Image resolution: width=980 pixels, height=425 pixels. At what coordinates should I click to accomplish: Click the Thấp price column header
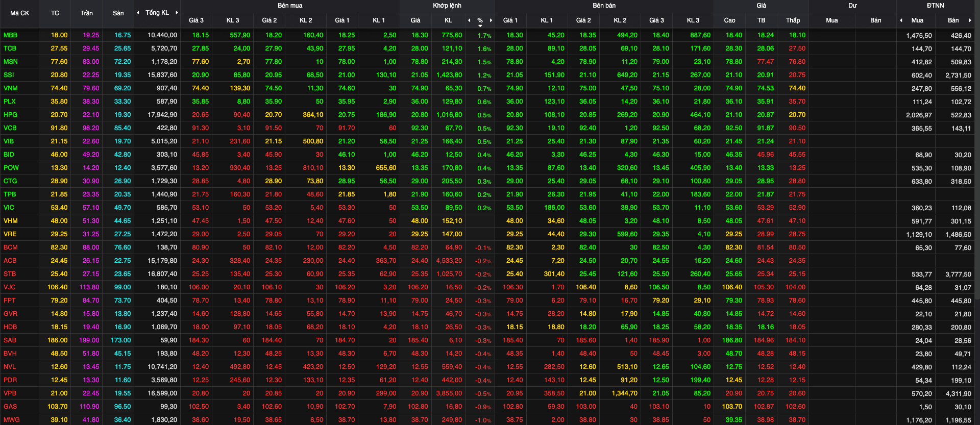[793, 20]
